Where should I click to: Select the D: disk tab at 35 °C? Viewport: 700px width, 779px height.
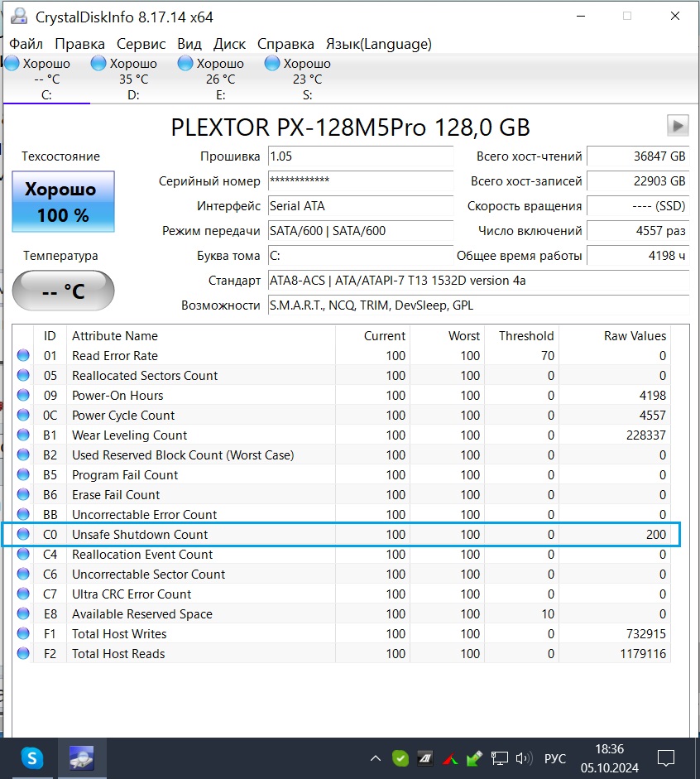point(133,79)
